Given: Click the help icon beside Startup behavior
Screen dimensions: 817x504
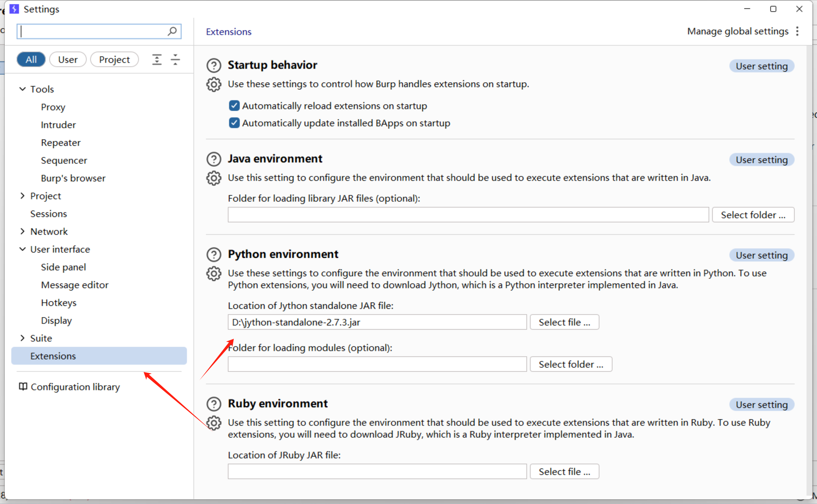Looking at the screenshot, I should (214, 65).
